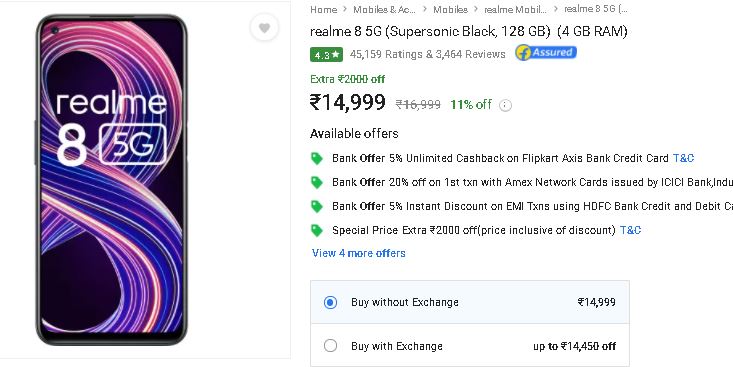The width and height of the screenshot is (733, 367).
Task: Click green tag icon beside HDFC Bank offer
Action: (317, 206)
